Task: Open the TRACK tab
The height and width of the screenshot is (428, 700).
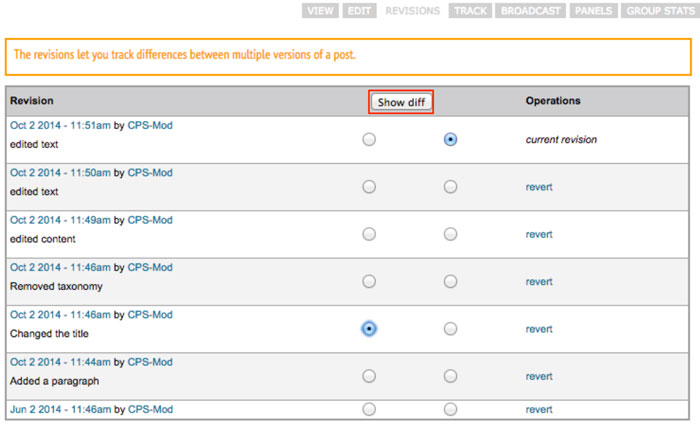Action: point(469,11)
